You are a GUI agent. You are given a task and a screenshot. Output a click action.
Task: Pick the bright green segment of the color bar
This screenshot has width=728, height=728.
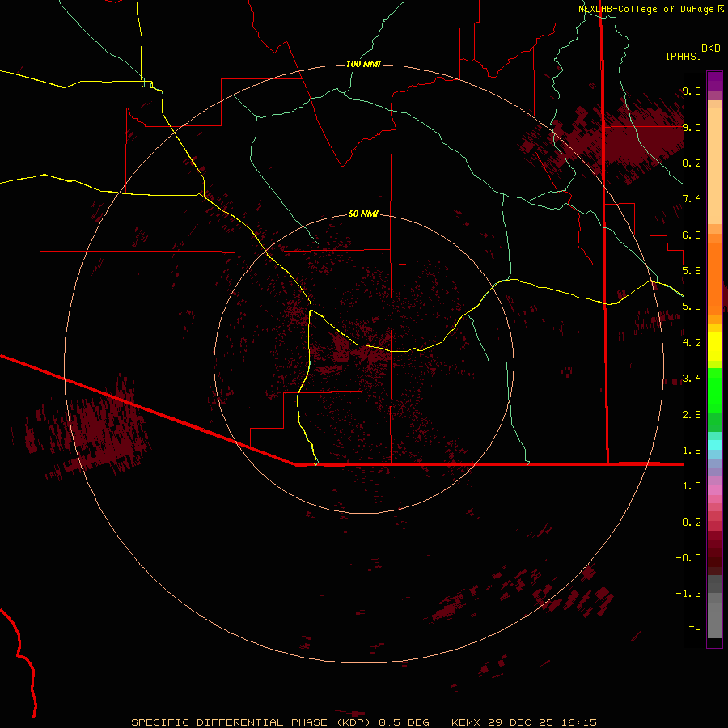(x=714, y=391)
